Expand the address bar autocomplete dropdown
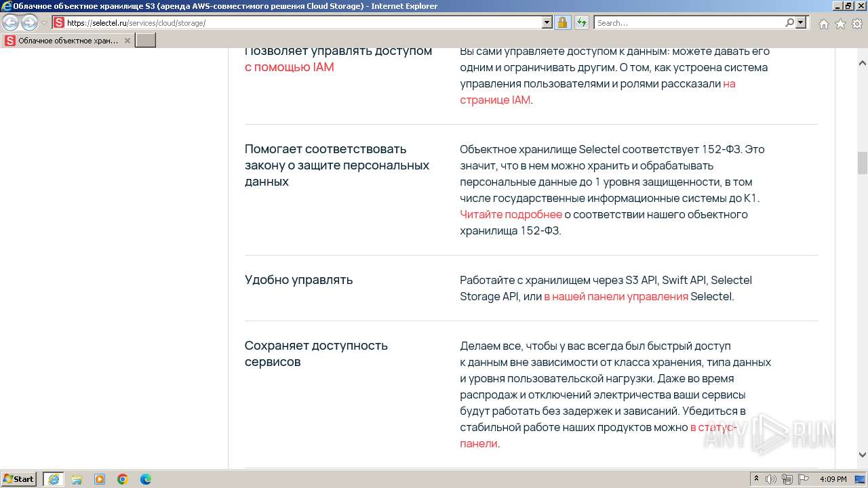 [547, 23]
